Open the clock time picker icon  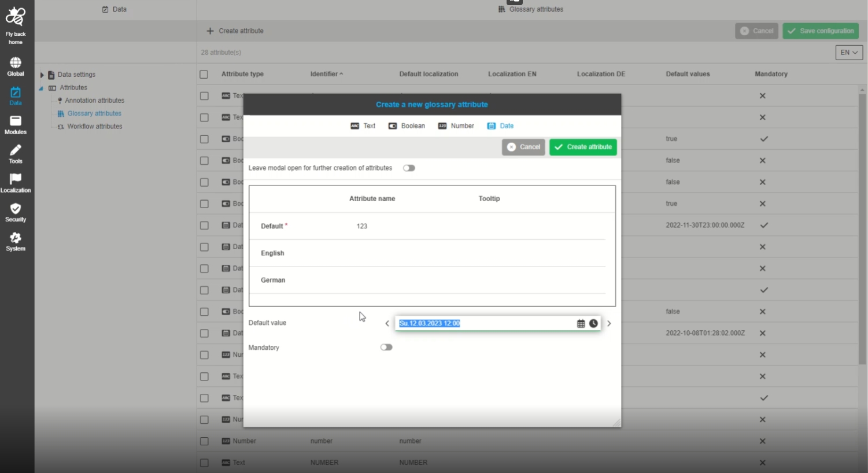click(x=593, y=323)
